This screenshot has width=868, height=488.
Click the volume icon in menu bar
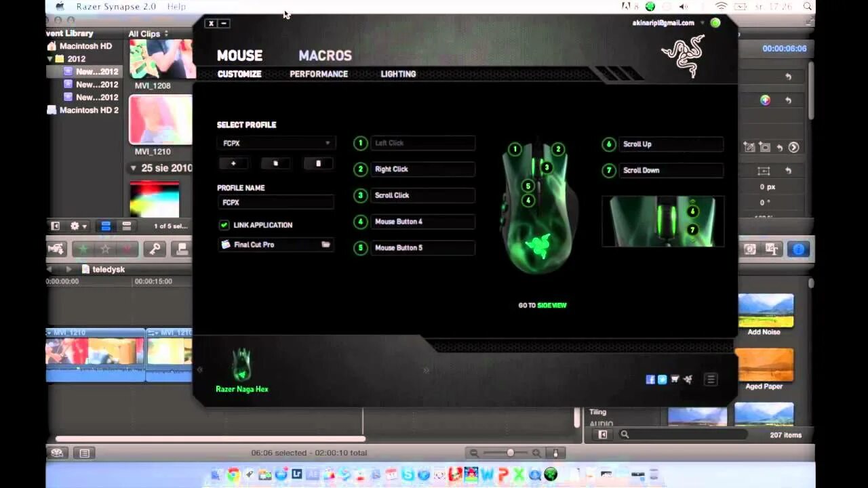684,6
